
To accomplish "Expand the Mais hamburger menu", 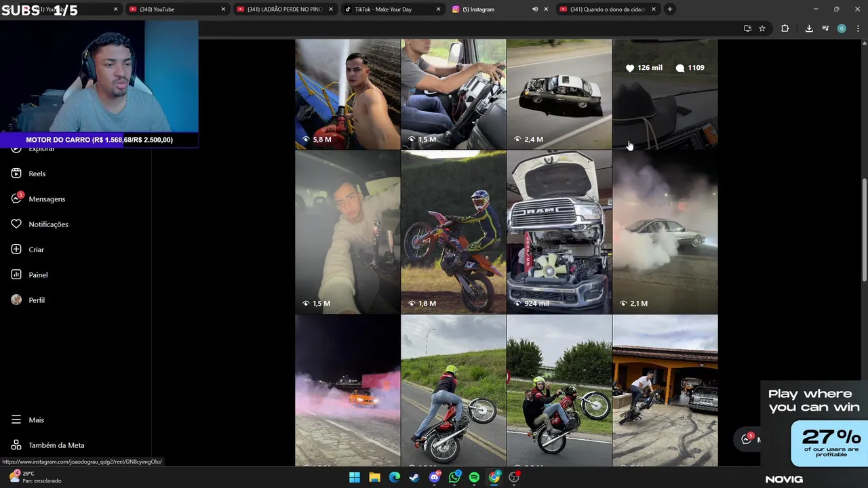I will (x=16, y=420).
